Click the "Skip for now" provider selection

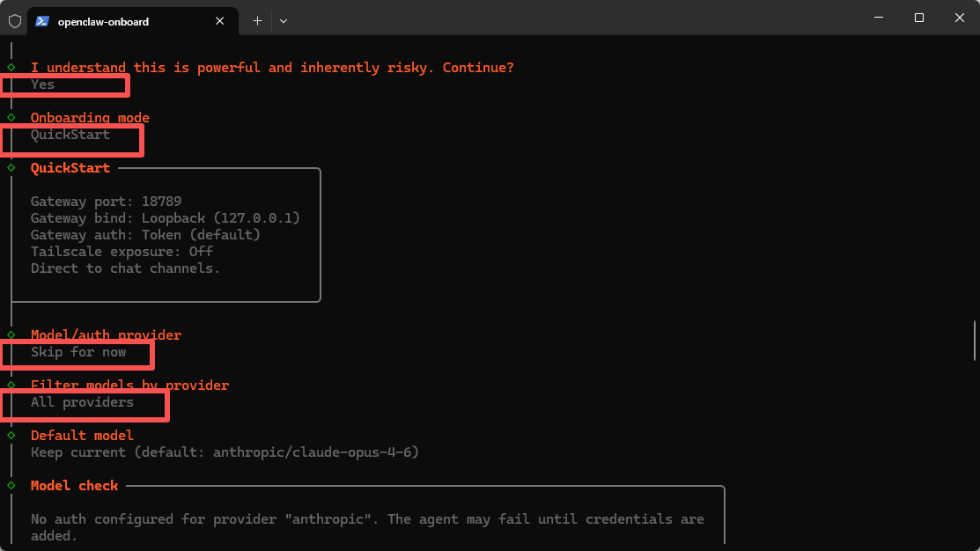[x=78, y=352]
